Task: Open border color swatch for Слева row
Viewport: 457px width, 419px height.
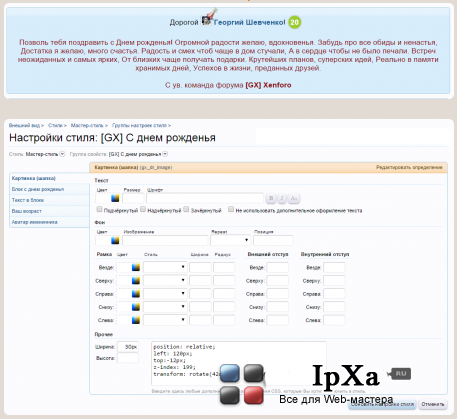Action: point(136,320)
